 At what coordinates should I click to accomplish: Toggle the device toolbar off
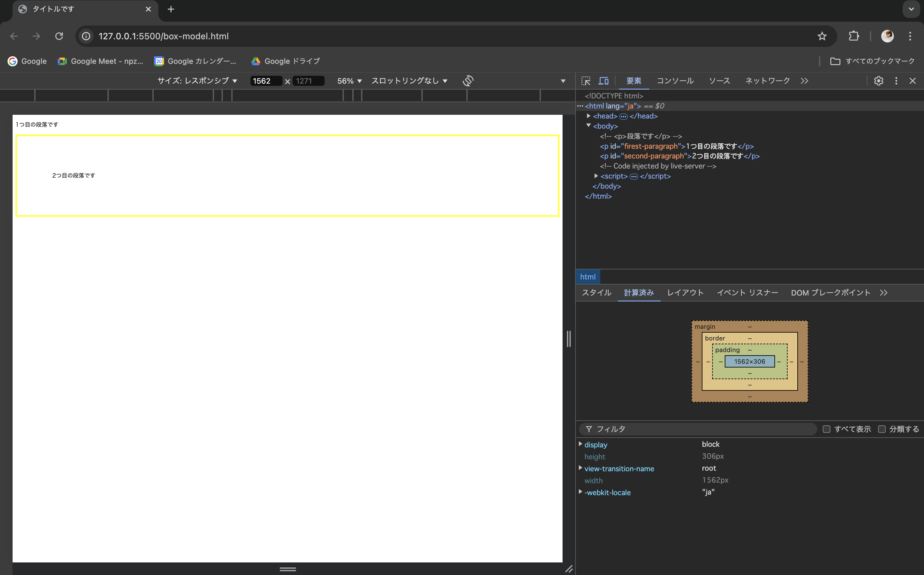coord(603,80)
